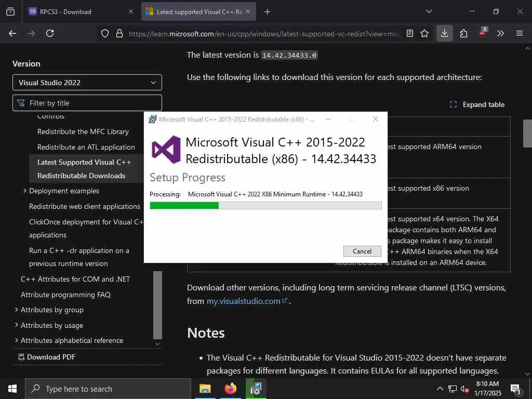Viewport: 532px width, 399px height.
Task: Show hidden system tray icons
Action: [440, 389]
